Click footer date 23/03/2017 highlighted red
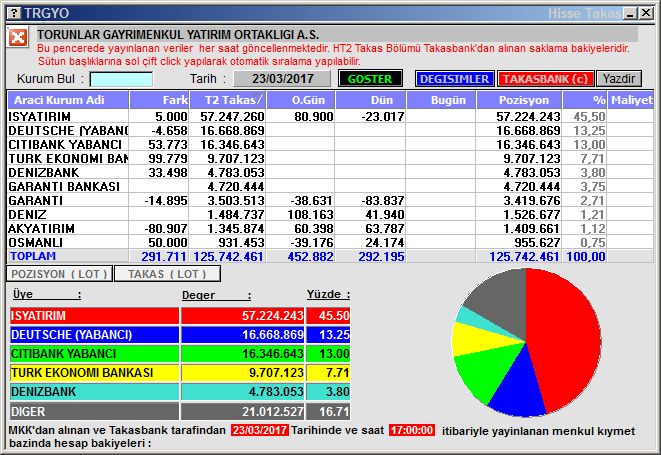661x455 pixels. click(x=260, y=430)
